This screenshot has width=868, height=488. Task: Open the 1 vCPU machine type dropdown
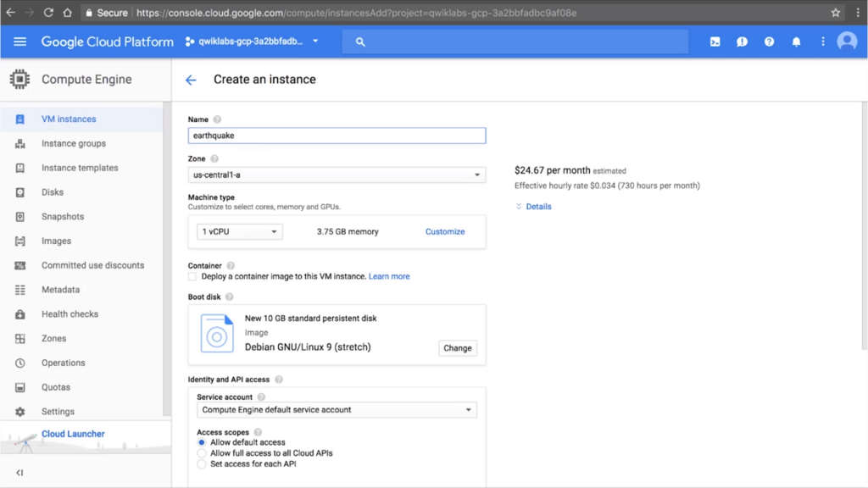(x=240, y=232)
